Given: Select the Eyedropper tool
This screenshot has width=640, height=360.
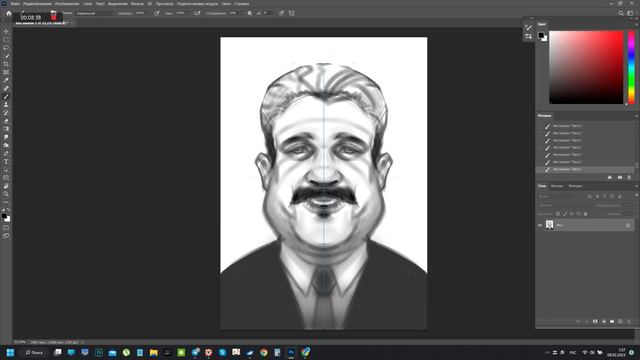Looking at the screenshot, I should pyautogui.click(x=6, y=80).
